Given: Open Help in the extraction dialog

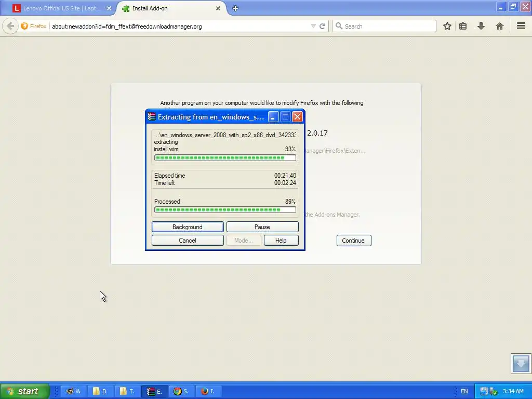Looking at the screenshot, I should tap(281, 240).
